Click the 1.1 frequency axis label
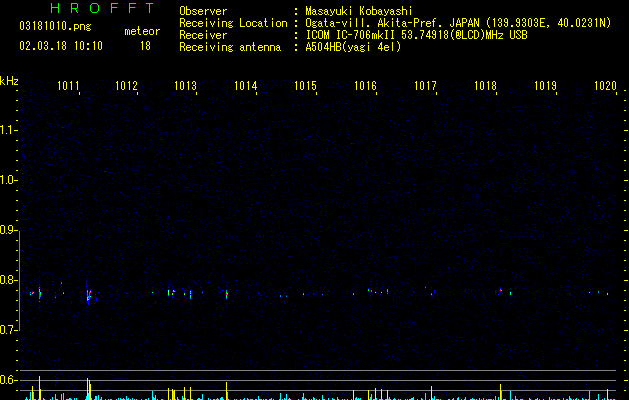This screenshot has width=629, height=400. (x=8, y=130)
